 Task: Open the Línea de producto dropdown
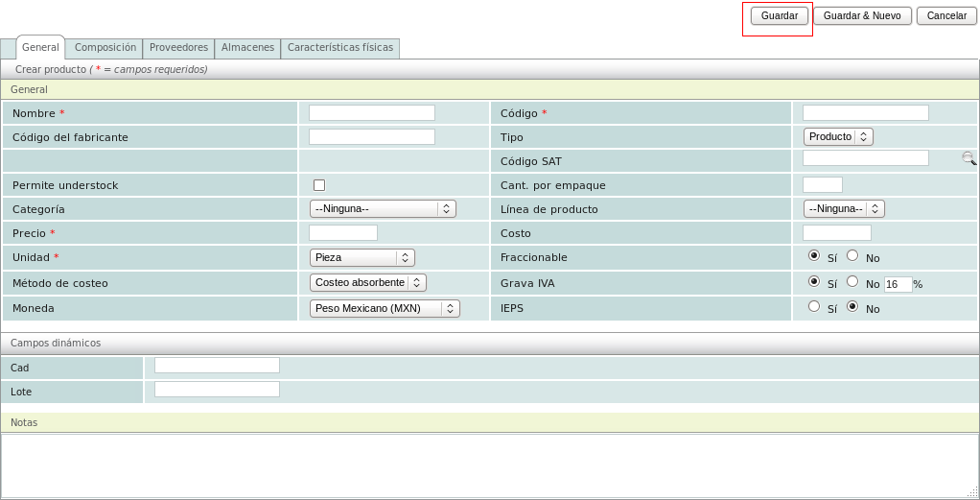click(844, 209)
